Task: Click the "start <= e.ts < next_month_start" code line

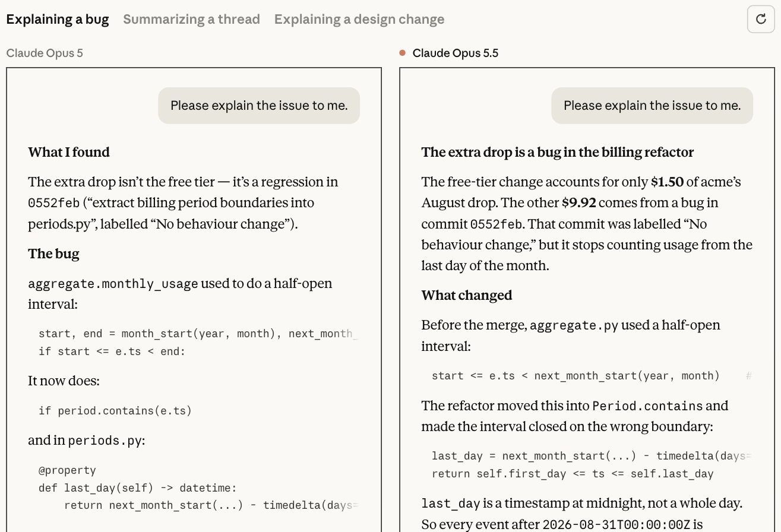Action: tap(576, 376)
